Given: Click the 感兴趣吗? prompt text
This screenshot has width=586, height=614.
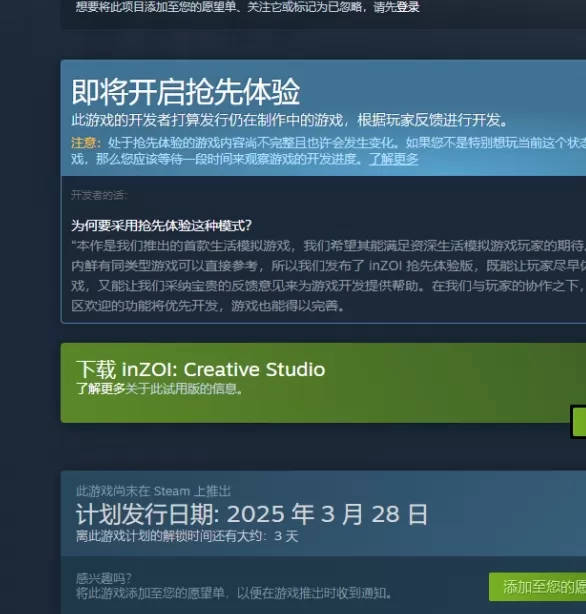Looking at the screenshot, I should tap(104, 578).
